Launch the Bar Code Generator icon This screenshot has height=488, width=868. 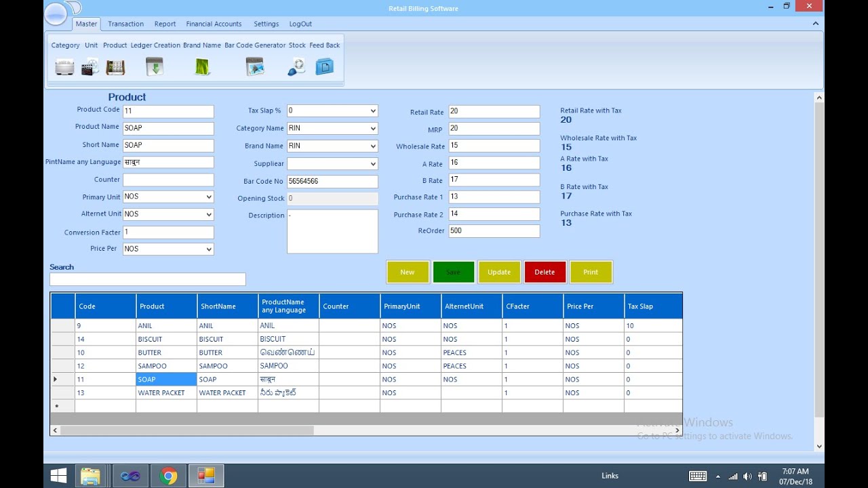(x=255, y=67)
